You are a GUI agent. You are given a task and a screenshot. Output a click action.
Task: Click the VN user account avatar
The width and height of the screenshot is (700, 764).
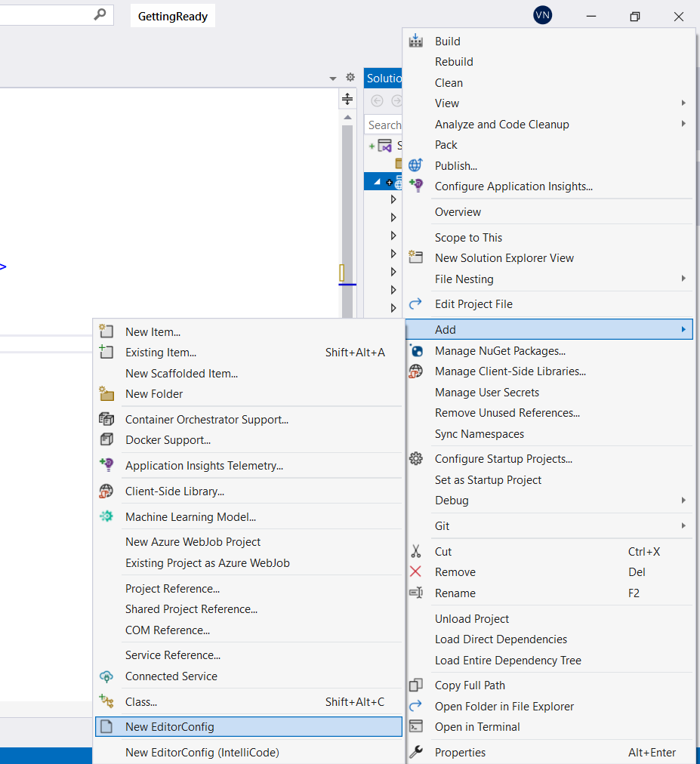coord(542,15)
